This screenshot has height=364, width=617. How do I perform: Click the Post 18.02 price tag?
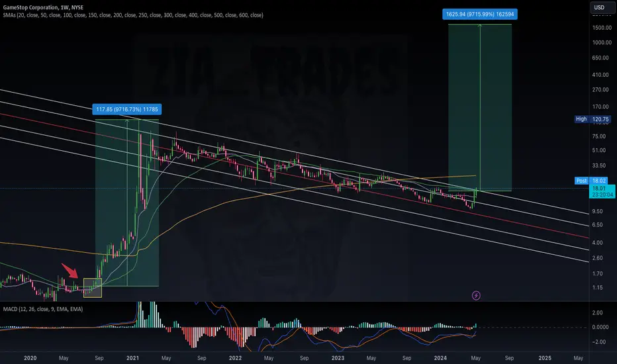(x=591, y=181)
